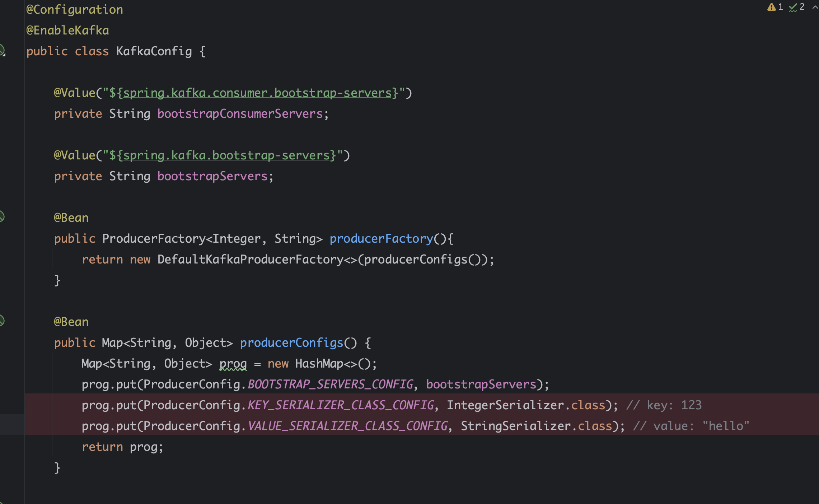Click the VALUE_SERIALIZER_CLASS_CONFIG constant
The image size is (819, 504).
(x=348, y=426)
